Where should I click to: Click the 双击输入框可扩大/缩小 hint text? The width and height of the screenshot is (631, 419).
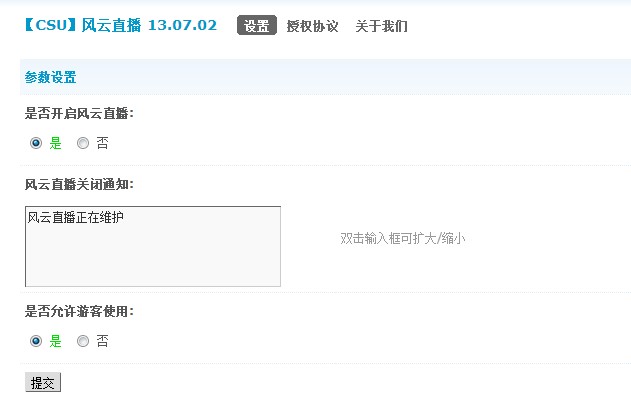pos(402,238)
